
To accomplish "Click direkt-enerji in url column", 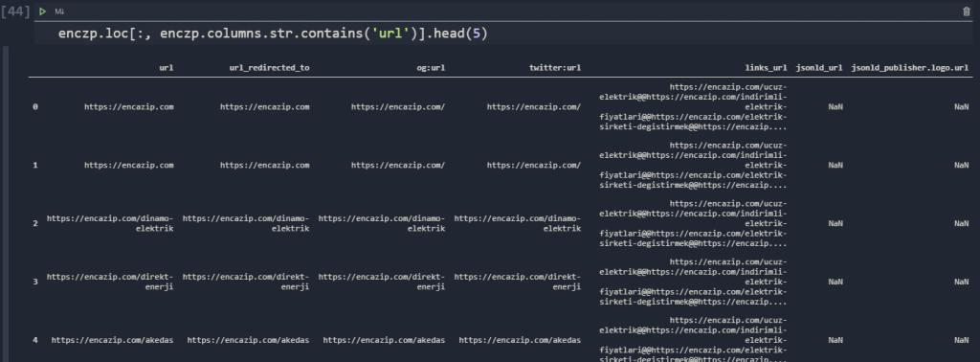I will pyautogui.click(x=110, y=282).
